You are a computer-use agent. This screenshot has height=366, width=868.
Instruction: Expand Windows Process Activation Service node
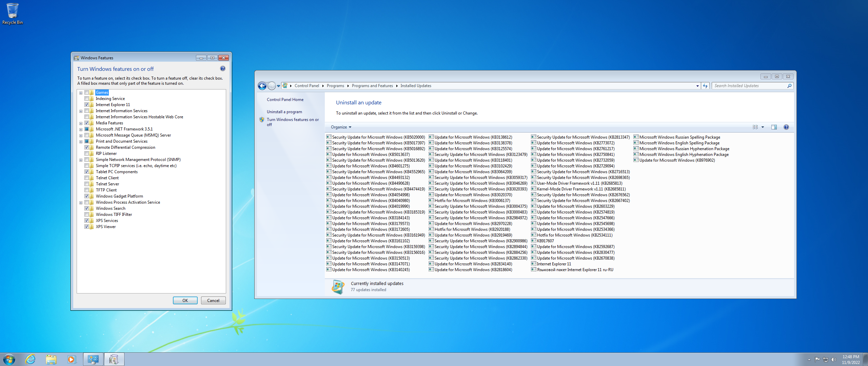click(x=81, y=203)
